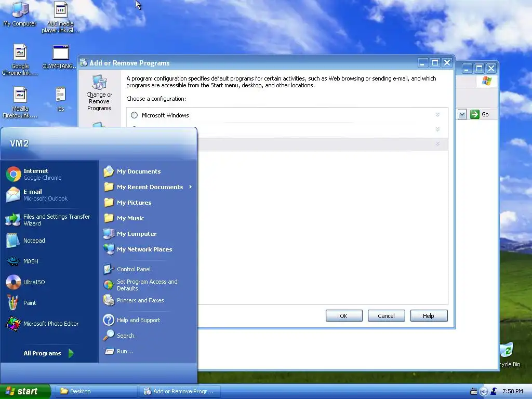The image size is (532, 399).
Task: Select VLC media player desktop shortcut
Action: (x=60, y=17)
